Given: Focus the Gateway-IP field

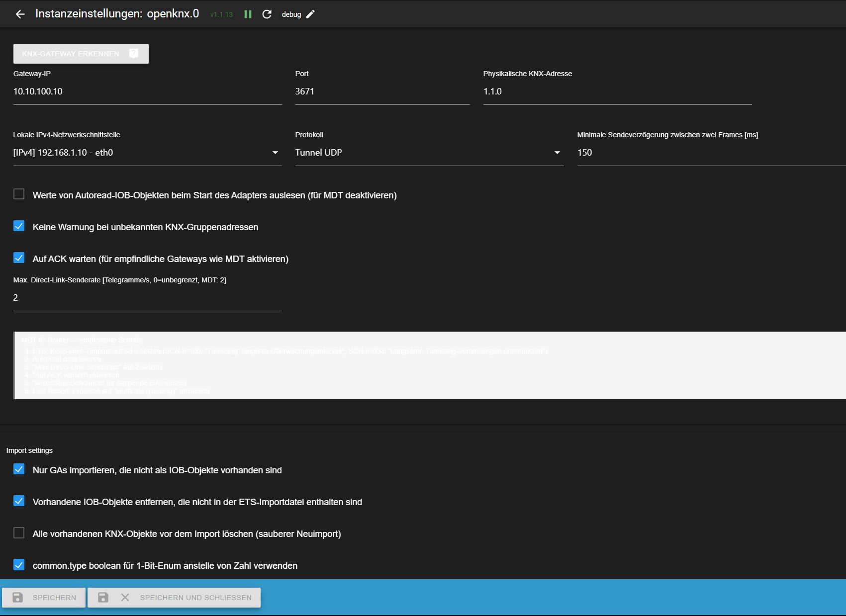Looking at the screenshot, I should (x=148, y=91).
